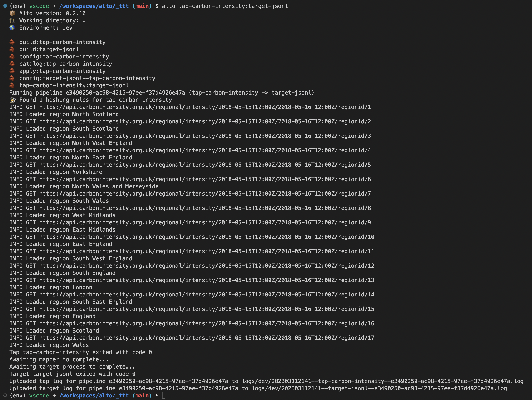The image size is (532, 400).
Task: Click the brick icon beside build:target-jsonl
Action: 12,49
